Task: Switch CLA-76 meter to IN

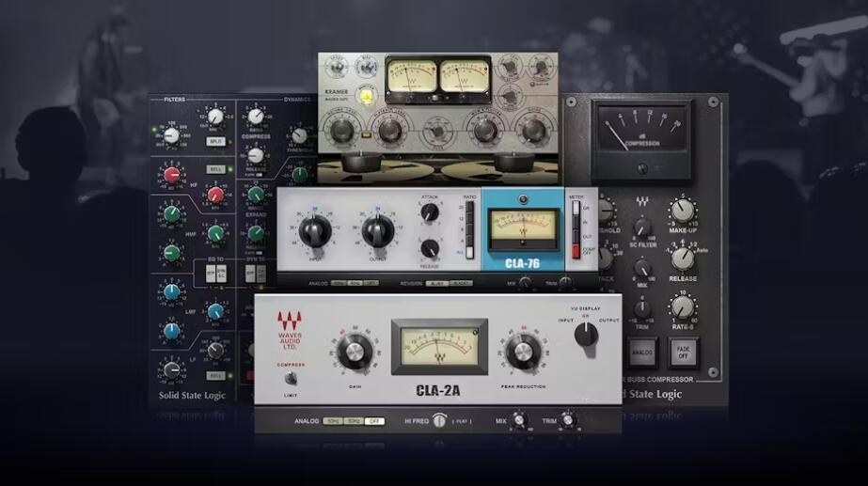Action: click(x=576, y=223)
